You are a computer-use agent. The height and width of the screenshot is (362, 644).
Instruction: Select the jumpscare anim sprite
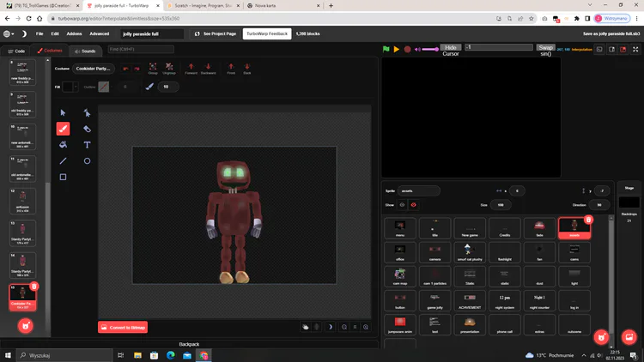click(x=399, y=325)
